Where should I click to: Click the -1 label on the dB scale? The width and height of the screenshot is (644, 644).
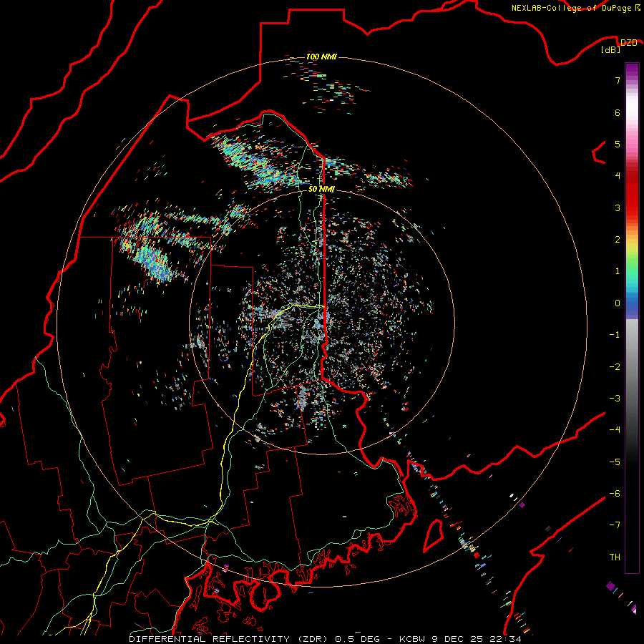[x=615, y=335]
